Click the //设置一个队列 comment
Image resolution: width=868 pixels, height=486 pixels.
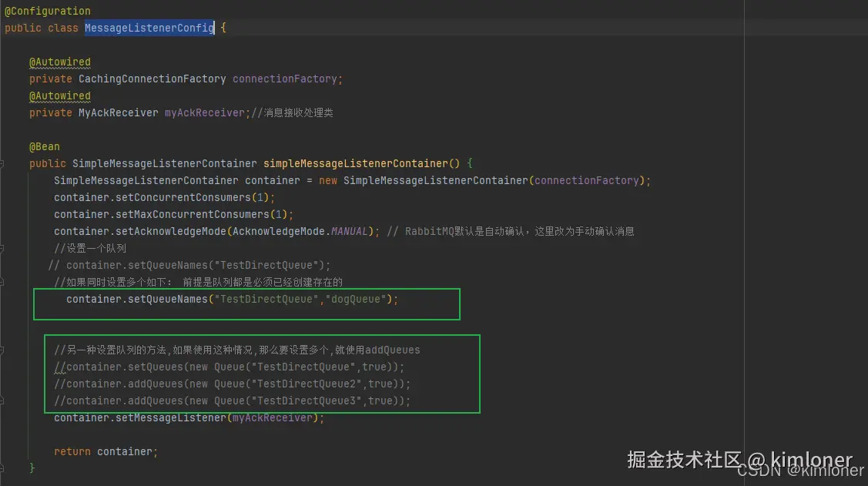tap(90, 249)
